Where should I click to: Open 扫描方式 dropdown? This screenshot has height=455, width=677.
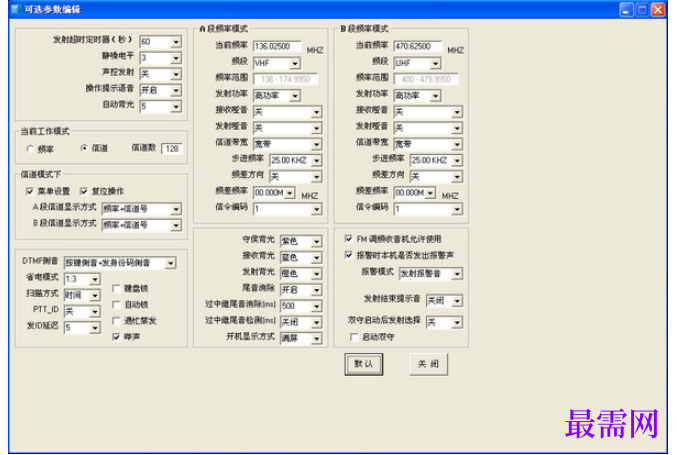(82, 295)
